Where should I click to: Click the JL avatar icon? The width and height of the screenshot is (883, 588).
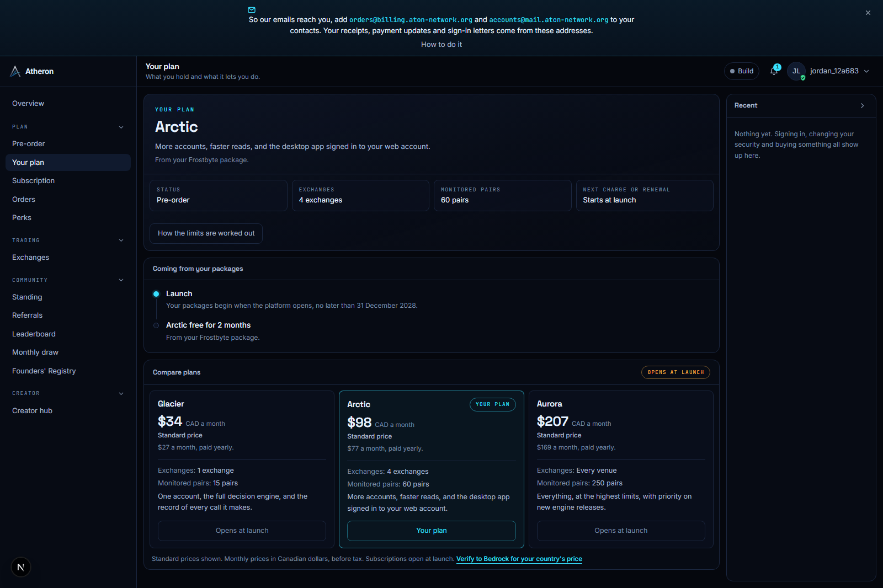[x=796, y=71]
